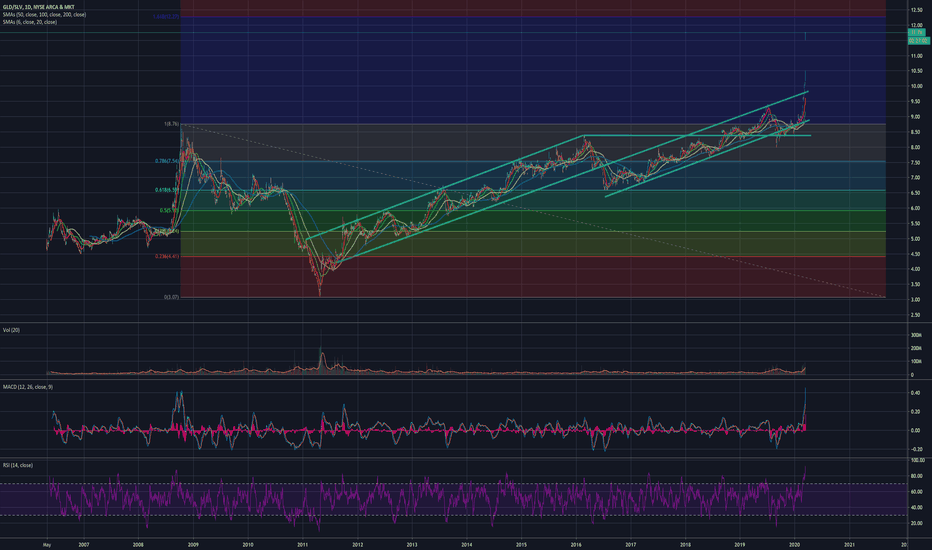Screen dimensions: 932x550
Task: Click the 10.00 price axis label
Action: pyautogui.click(x=916, y=86)
